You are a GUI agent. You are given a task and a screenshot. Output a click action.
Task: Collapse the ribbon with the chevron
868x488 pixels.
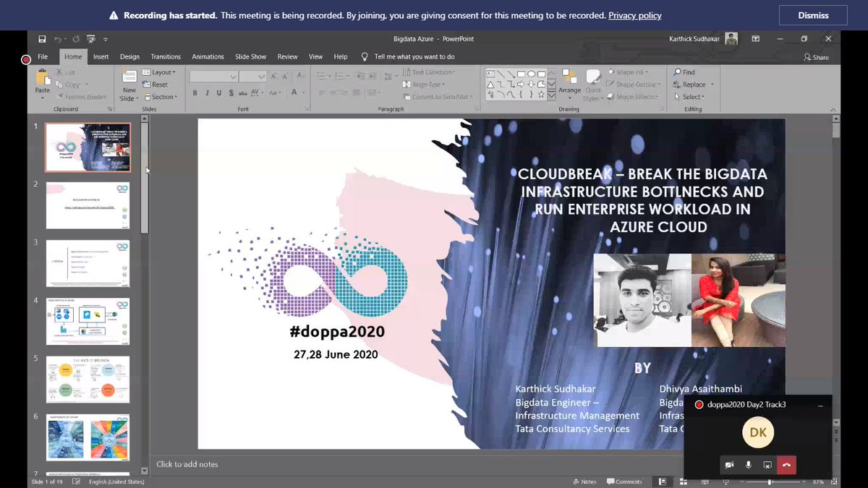pyautogui.click(x=834, y=109)
